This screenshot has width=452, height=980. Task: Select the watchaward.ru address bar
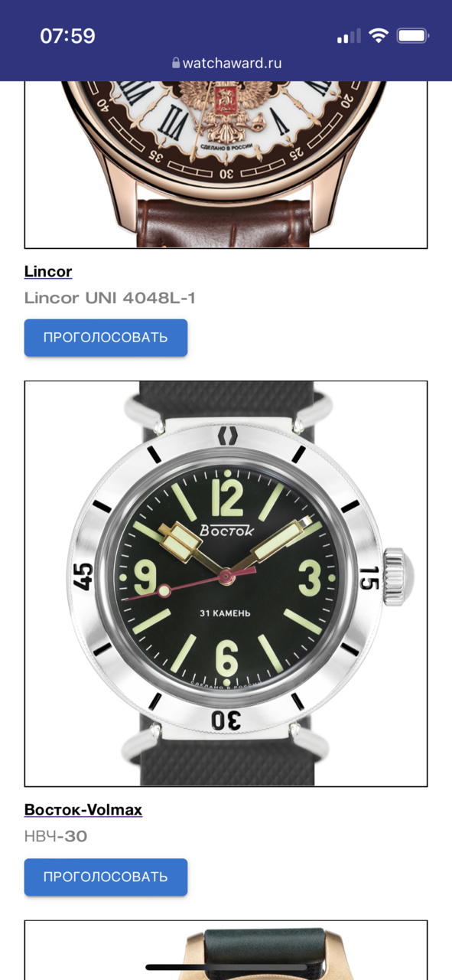226,63
